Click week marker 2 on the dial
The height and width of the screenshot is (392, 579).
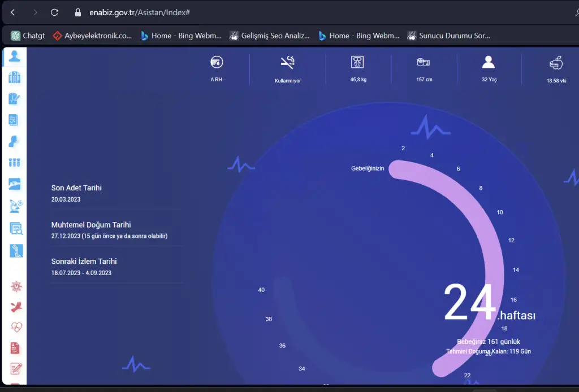coord(403,148)
